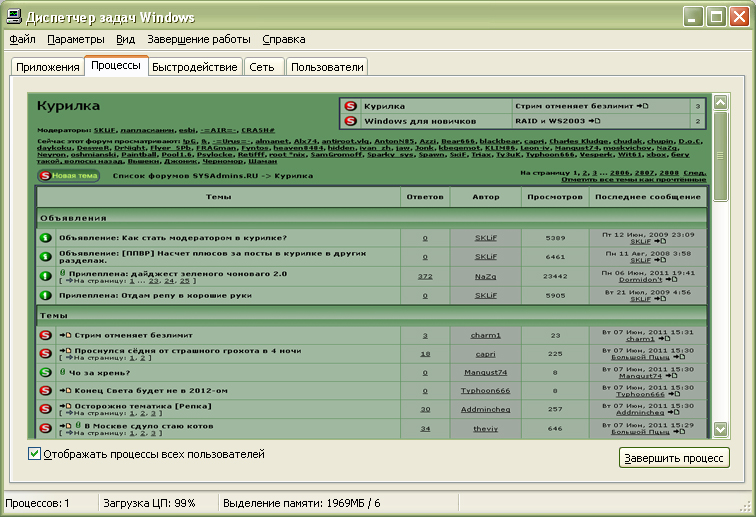Click reply count 372 link
Image resolution: width=756 pixels, height=517 pixels.
425,276
